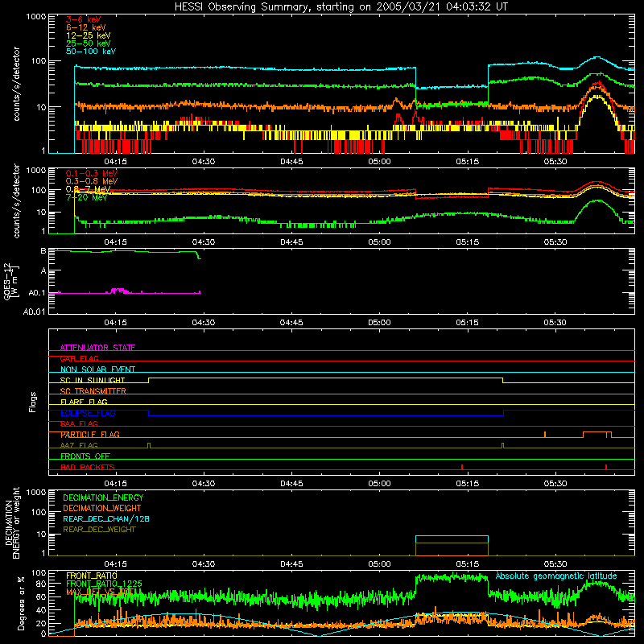Screen dimensions: 644x644
Task: Click the HESSI Observing Summary title text
Action: pos(341,7)
